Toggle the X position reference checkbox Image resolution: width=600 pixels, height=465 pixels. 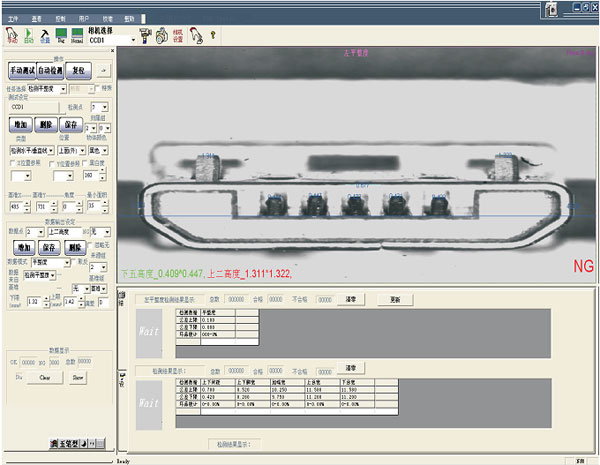[x=11, y=161]
